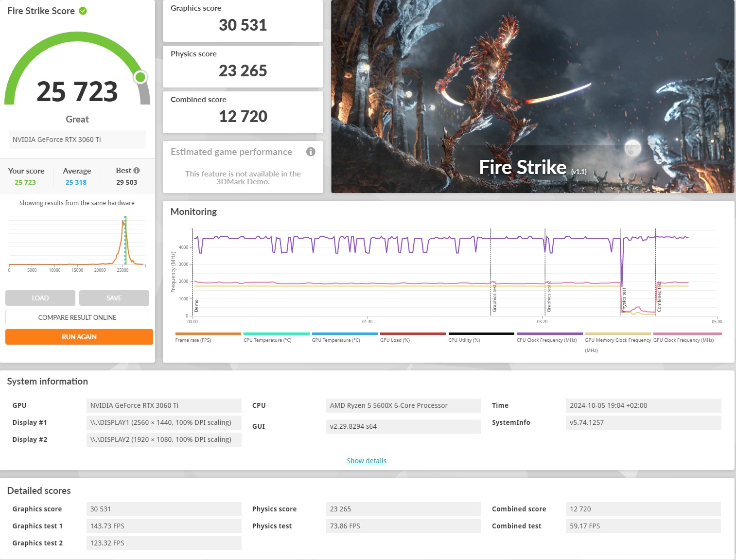Click the Graphics test 2 value 123.32 FPS
Screen dimensions: 736x560
pyautogui.click(x=164, y=543)
